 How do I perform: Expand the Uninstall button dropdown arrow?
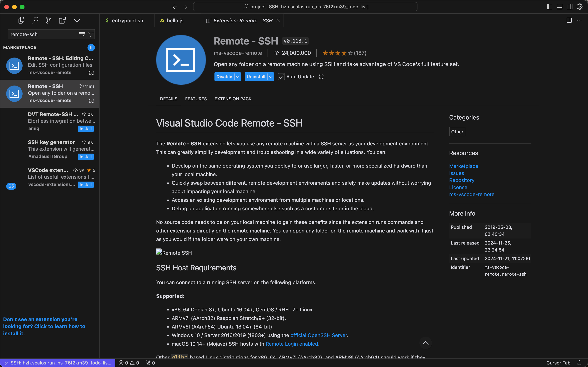270,77
